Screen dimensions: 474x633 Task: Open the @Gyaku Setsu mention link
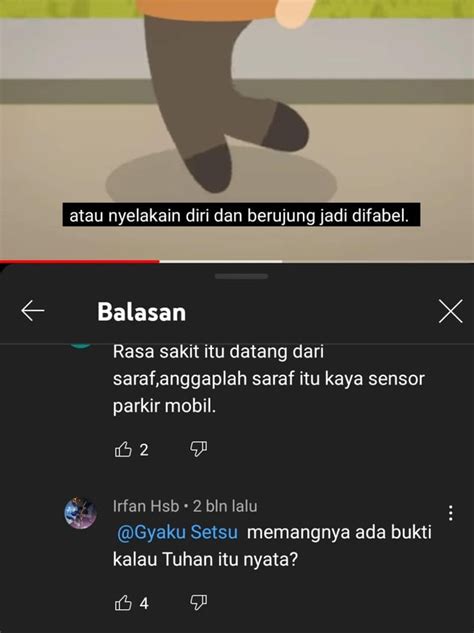pyautogui.click(x=178, y=532)
